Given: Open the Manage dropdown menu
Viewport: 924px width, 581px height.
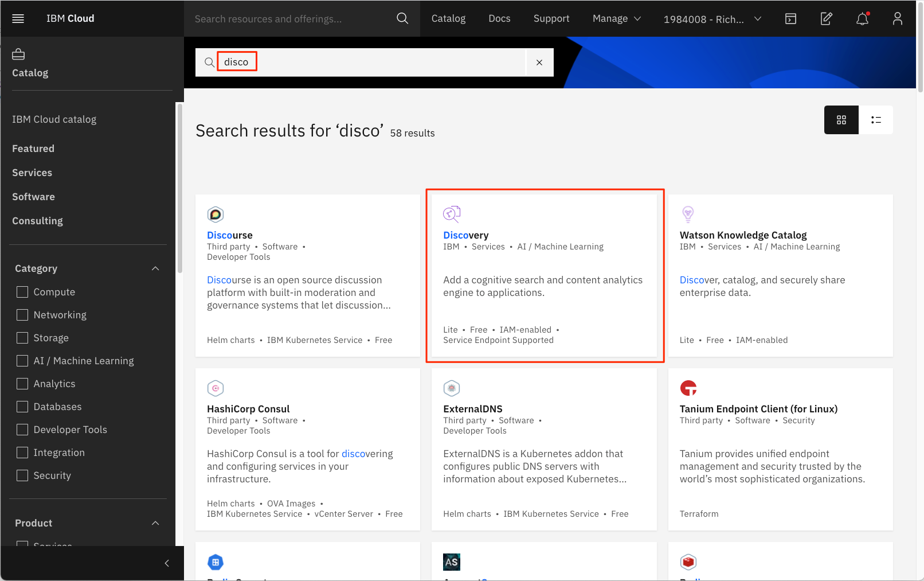Looking at the screenshot, I should (617, 18).
